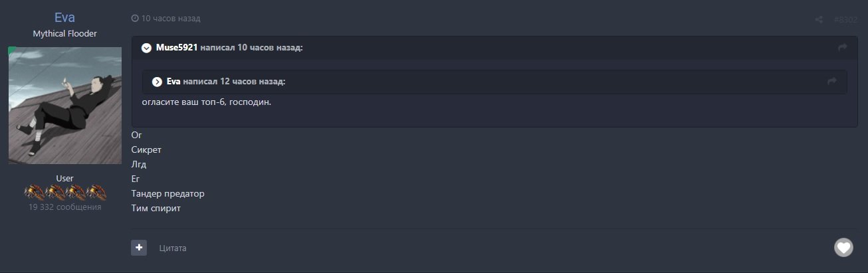
Task: Open post permalink #8302
Action: click(845, 19)
